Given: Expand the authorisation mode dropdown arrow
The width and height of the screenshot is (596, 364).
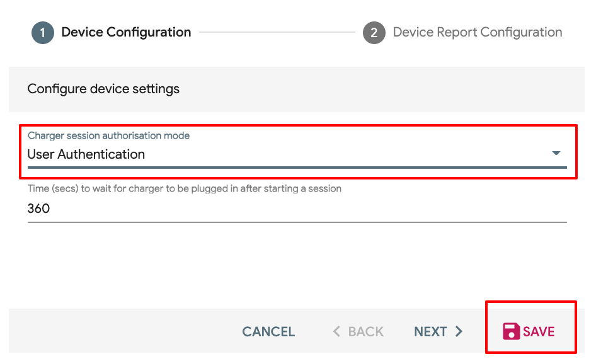Looking at the screenshot, I should 556,153.
